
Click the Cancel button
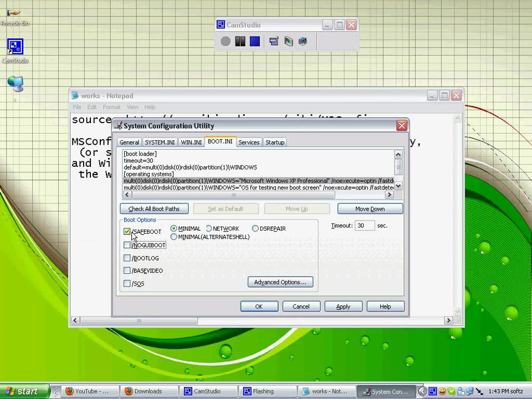point(301,306)
